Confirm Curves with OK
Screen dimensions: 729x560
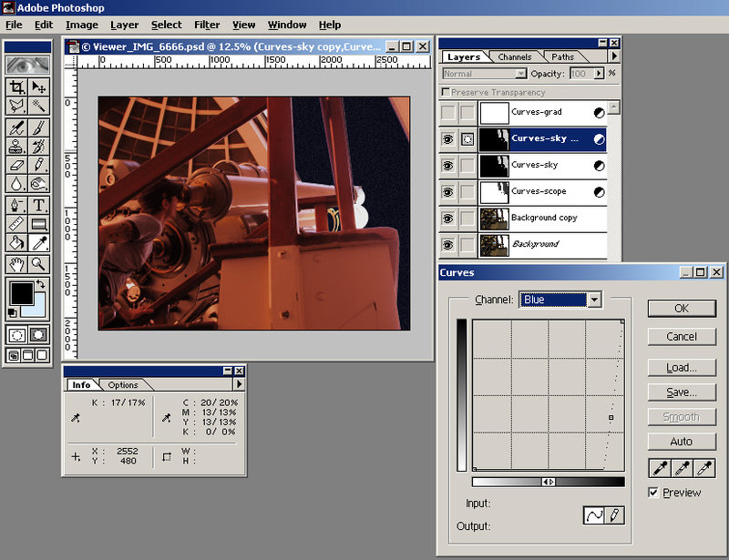682,308
